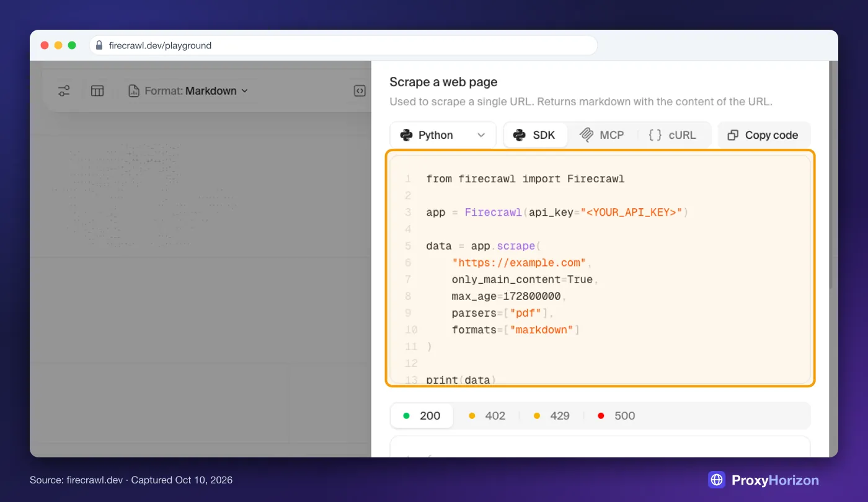This screenshot has height=502, width=868.
Task: Select the SDK tab
Action: 535,135
